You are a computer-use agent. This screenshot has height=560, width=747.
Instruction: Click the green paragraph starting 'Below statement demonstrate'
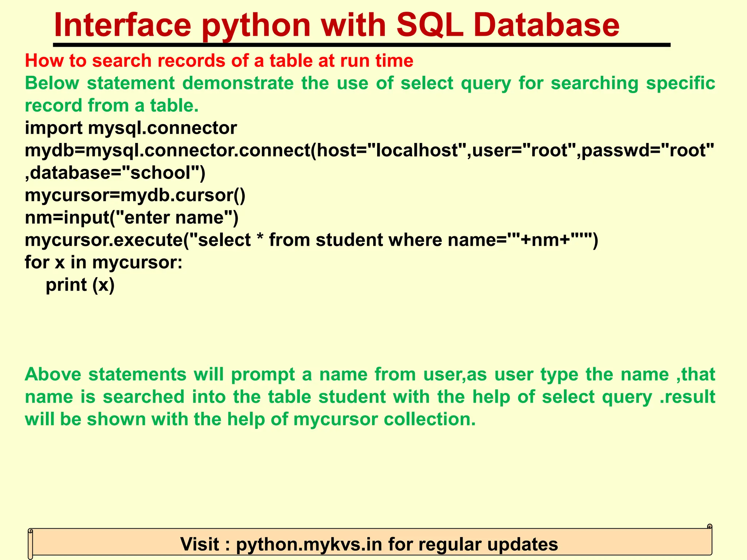tap(370, 94)
